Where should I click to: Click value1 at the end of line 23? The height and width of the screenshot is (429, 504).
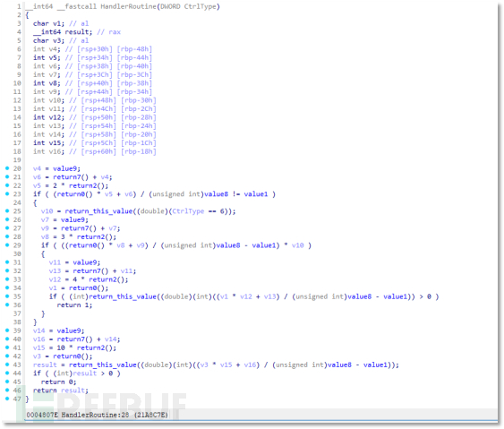click(x=256, y=194)
